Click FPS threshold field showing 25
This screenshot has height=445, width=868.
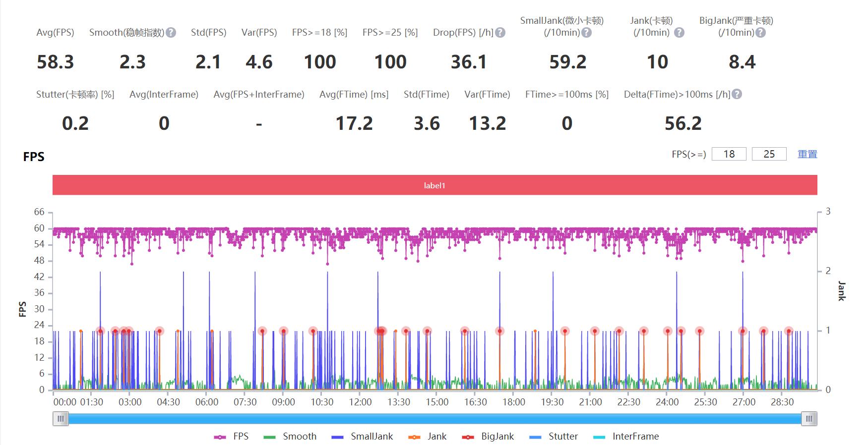tap(769, 154)
